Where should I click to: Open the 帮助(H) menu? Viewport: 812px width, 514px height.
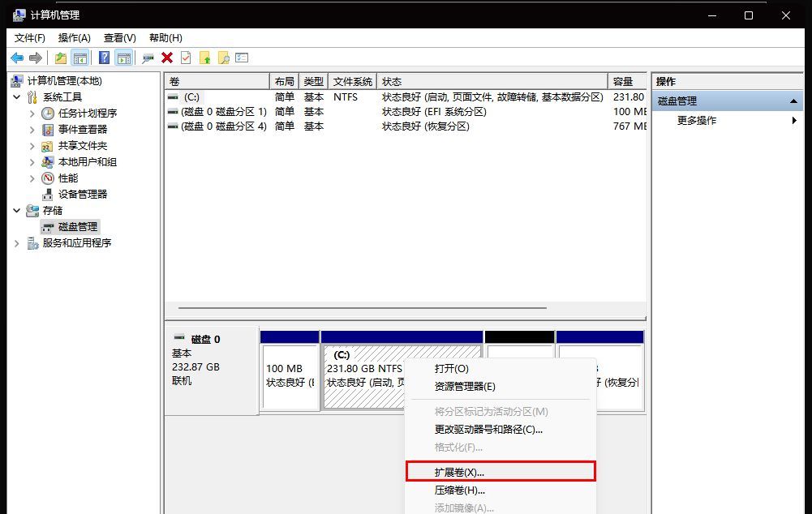(x=165, y=38)
